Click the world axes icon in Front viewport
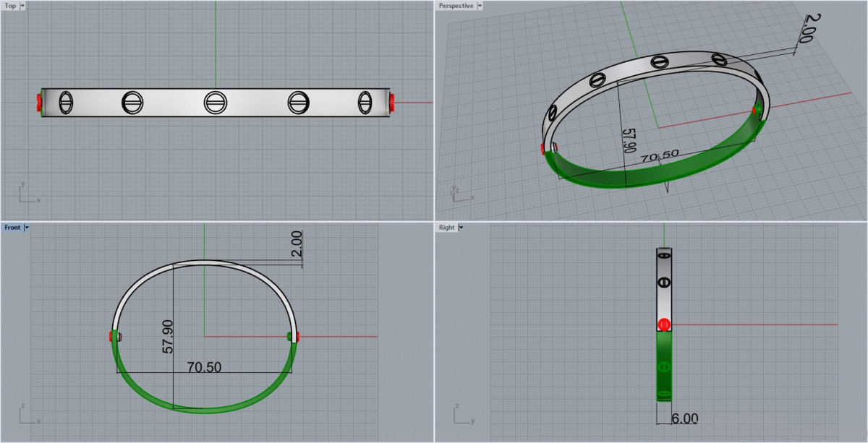The height and width of the screenshot is (443, 868). [x=28, y=416]
